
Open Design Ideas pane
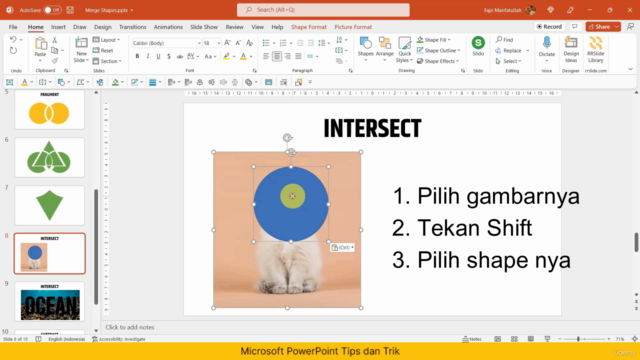(571, 49)
